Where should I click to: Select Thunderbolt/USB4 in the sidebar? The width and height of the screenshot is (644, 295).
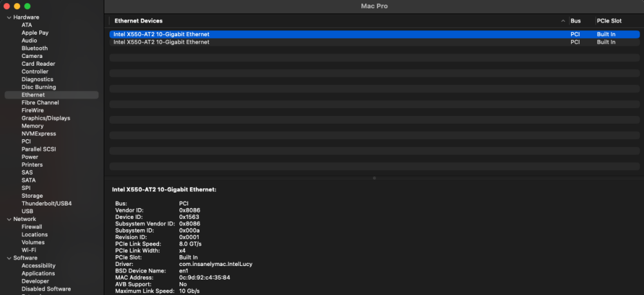click(x=47, y=204)
